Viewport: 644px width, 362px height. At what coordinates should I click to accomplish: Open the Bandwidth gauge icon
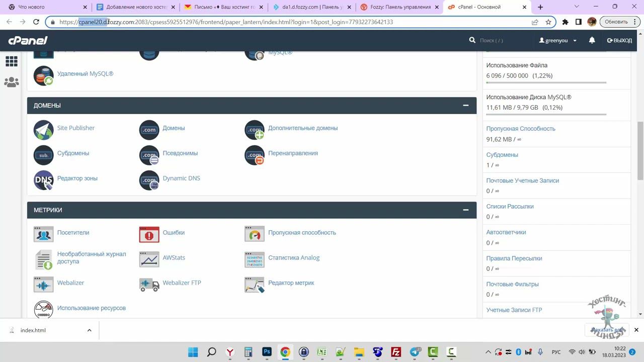tap(255, 234)
